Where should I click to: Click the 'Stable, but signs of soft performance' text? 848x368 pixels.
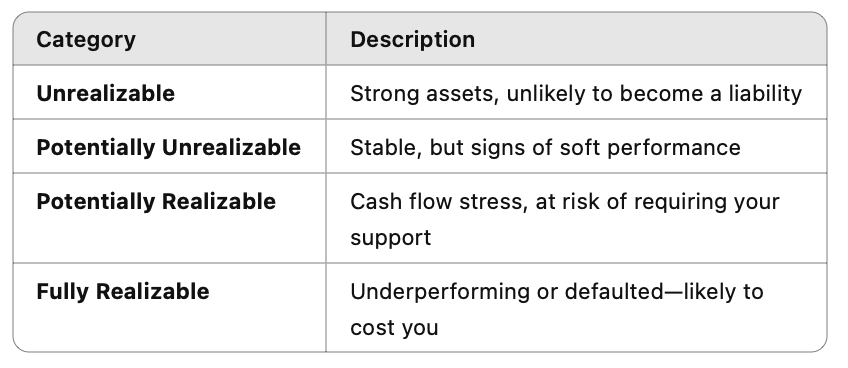click(545, 147)
